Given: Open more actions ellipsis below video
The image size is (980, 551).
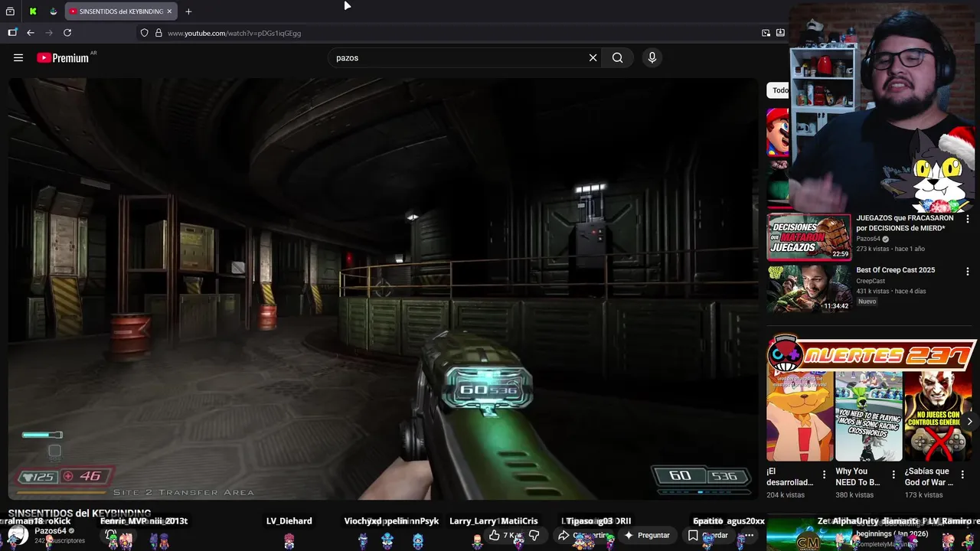Looking at the screenshot, I should click(x=750, y=535).
